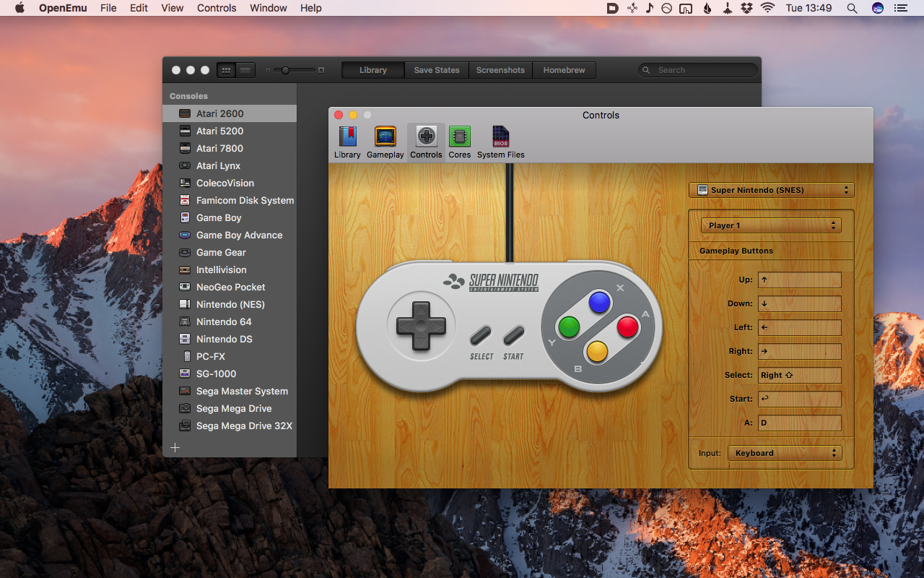The image size is (924, 578).
Task: Click the library Search field
Action: (698, 70)
